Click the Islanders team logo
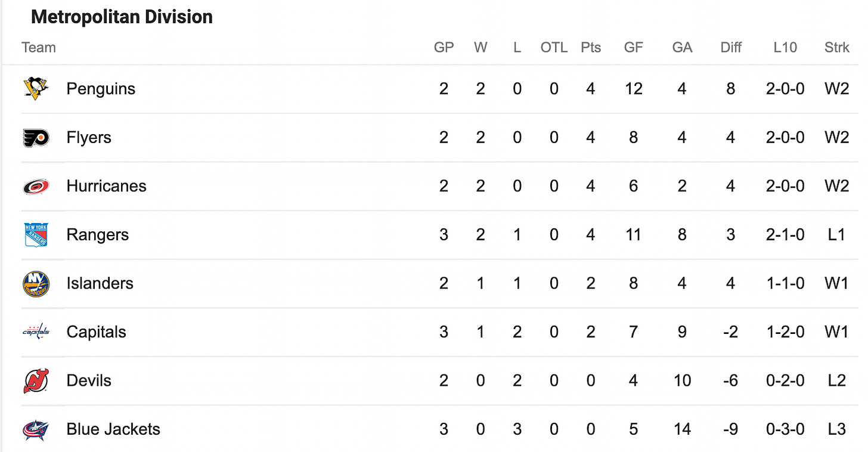Screen dimensions: 868x452 pos(36,284)
